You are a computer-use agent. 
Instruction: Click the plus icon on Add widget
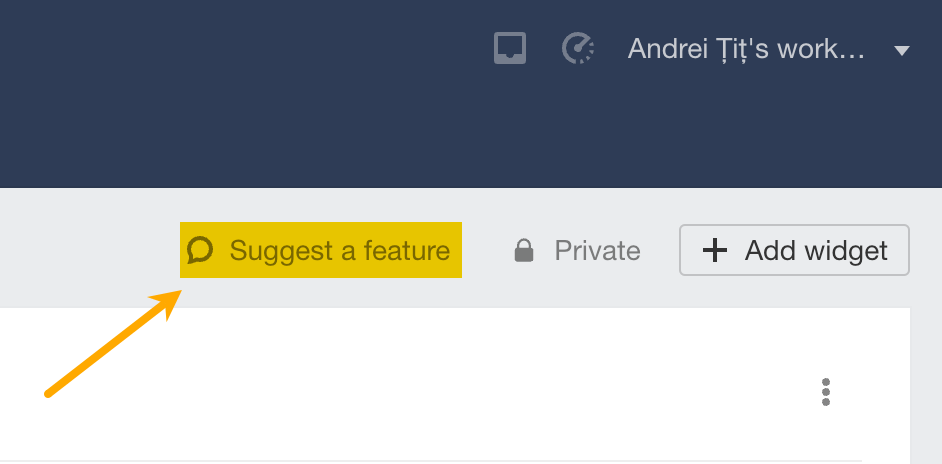click(715, 250)
